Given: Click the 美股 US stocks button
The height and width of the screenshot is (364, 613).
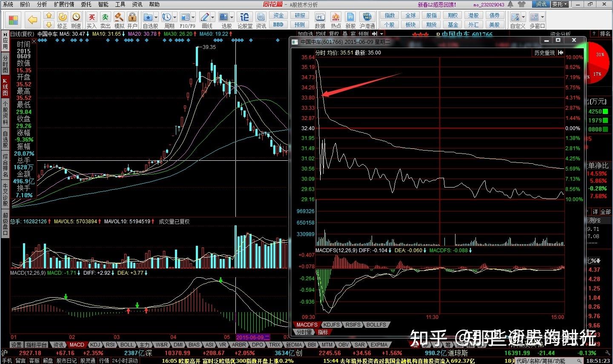Looking at the screenshot, I should point(495,25).
